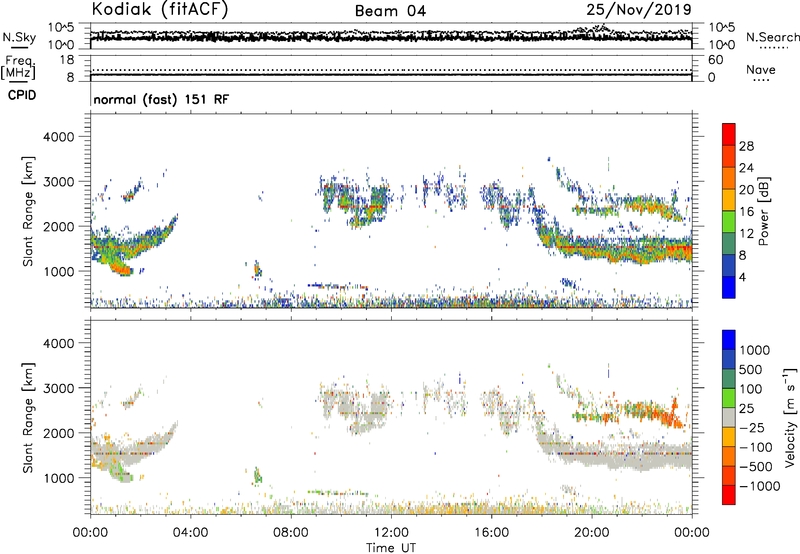
Task: Click the orange scatter patch near 01:00 in power panel
Action: point(120,267)
